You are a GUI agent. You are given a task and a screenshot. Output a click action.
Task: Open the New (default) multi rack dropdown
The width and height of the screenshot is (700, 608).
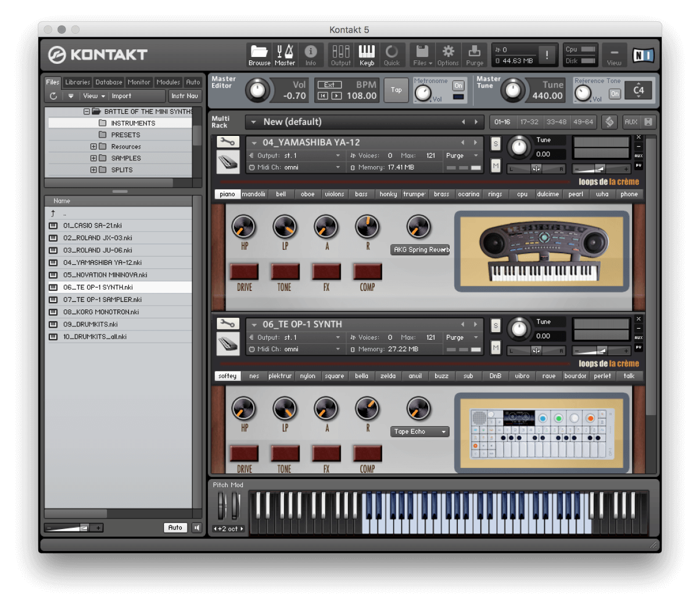(x=365, y=122)
